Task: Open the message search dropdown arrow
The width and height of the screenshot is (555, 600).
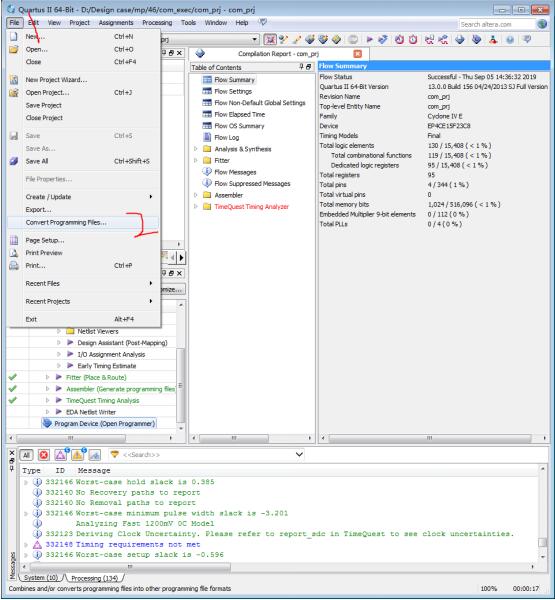Action: [x=299, y=455]
